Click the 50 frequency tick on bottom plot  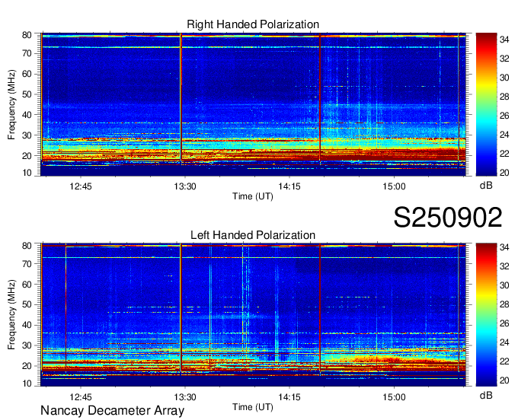pyautogui.click(x=27, y=304)
